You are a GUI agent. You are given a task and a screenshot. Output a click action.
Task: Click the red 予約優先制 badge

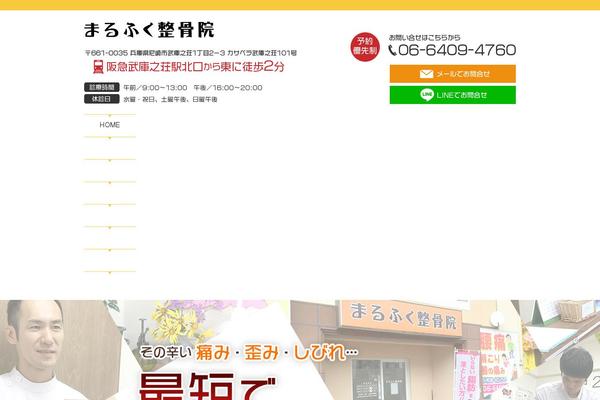click(x=365, y=46)
